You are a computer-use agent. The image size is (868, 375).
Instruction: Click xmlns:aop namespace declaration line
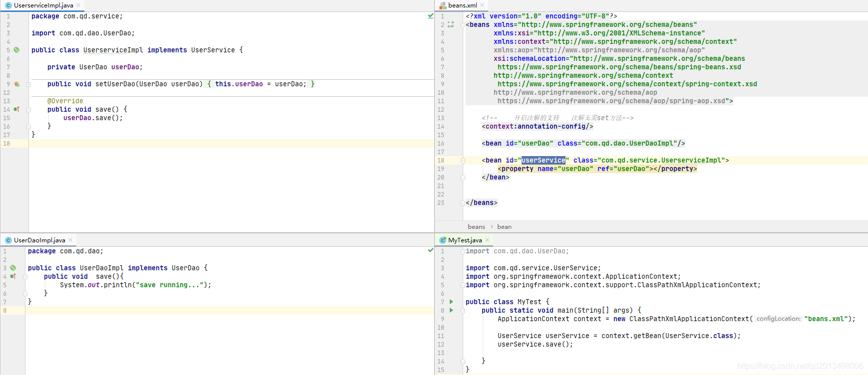coord(599,50)
